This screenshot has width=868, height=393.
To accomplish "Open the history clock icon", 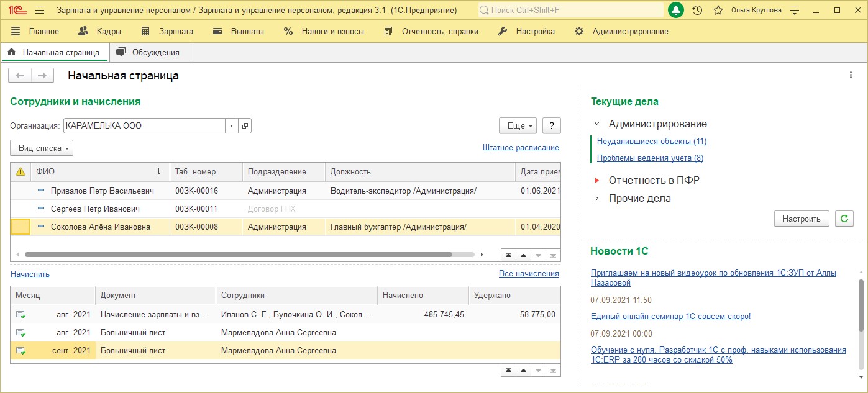I will click(x=697, y=11).
